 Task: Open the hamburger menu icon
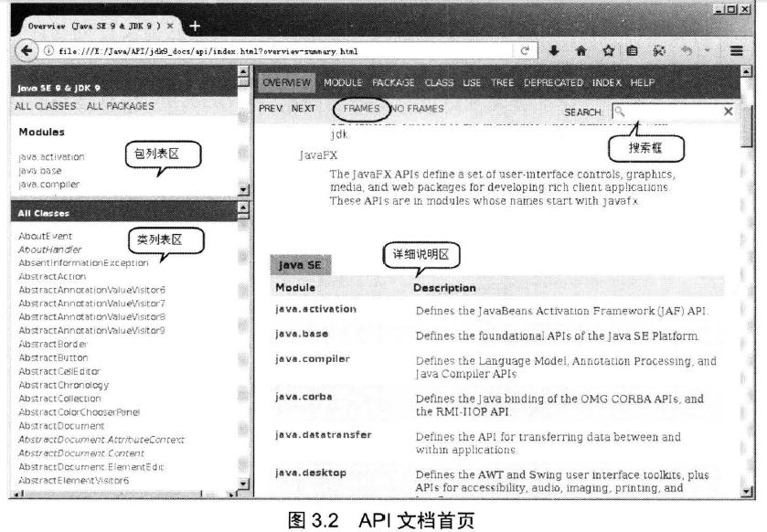tap(737, 50)
